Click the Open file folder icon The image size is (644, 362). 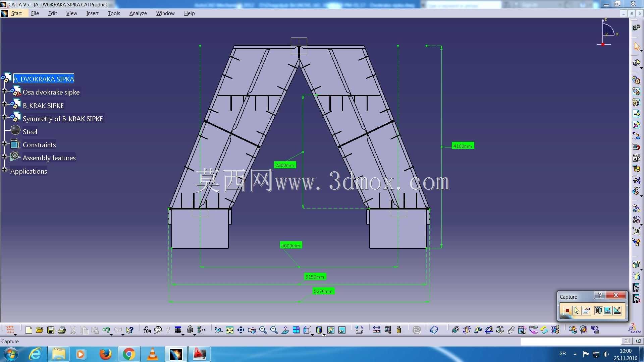click(40, 330)
